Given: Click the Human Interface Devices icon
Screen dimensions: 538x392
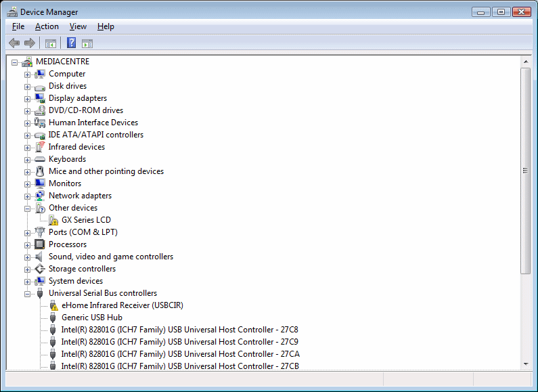Looking at the screenshot, I should point(40,123).
